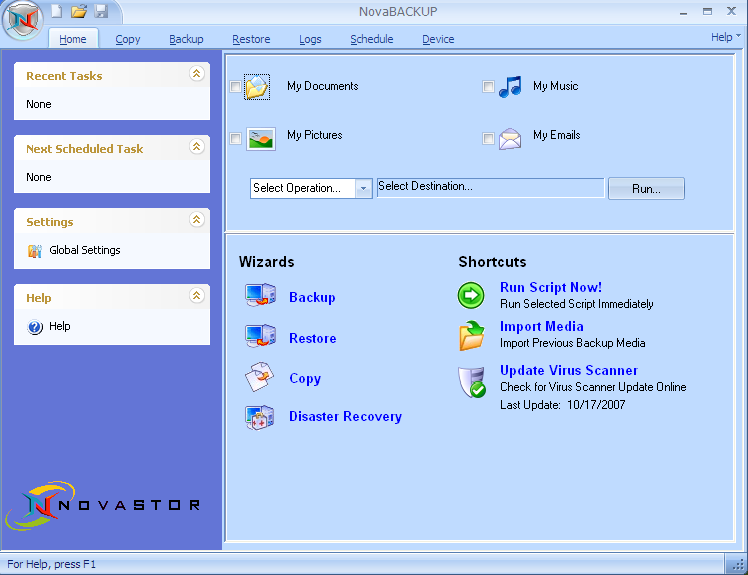Click the My Pictures landscape icon
Screen dimensions: 748x575
click(x=260, y=139)
